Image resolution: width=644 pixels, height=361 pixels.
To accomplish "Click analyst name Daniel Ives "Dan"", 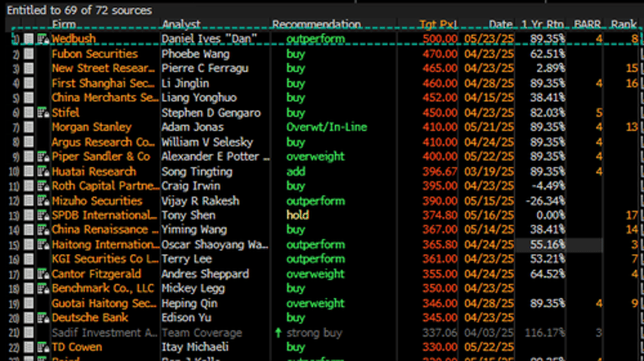I will tap(209, 39).
